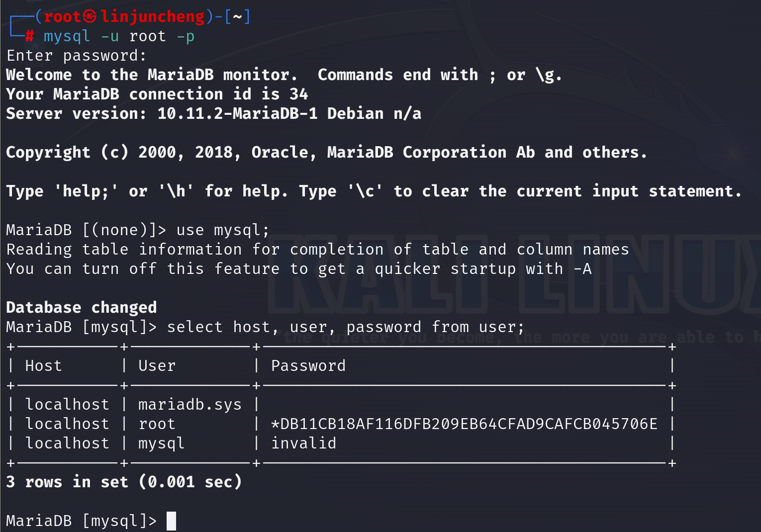Click the 'linjuncheng' hostname in the prompt
The height and width of the screenshot is (532, 761).
pyautogui.click(x=153, y=17)
